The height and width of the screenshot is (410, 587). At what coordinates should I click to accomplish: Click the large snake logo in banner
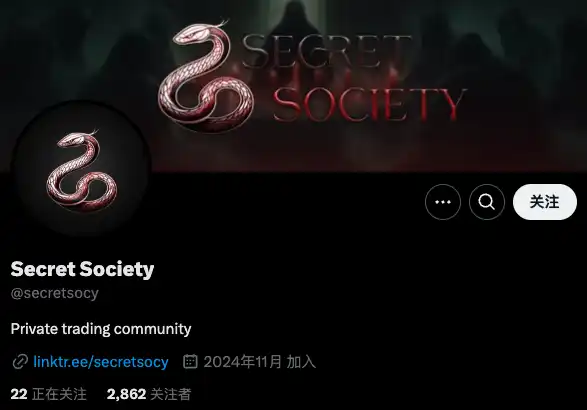[206, 77]
